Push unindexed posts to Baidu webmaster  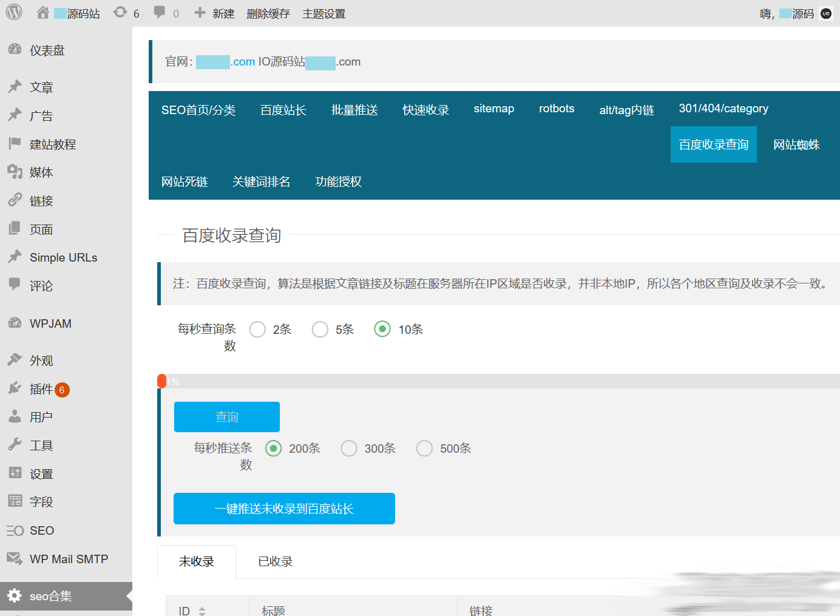coord(284,509)
